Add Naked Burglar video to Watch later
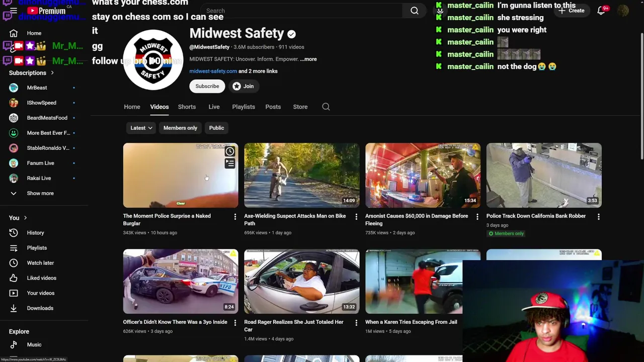This screenshot has width=644, height=362. (230, 151)
